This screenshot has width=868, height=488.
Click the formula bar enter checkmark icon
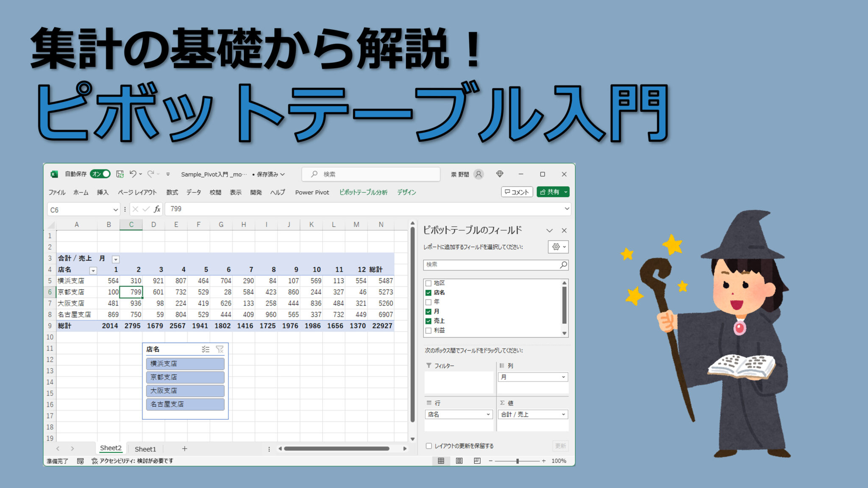[146, 209]
